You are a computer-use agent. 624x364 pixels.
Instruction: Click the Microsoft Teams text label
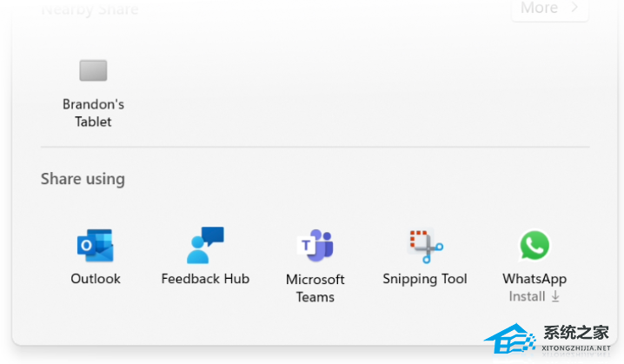point(315,288)
